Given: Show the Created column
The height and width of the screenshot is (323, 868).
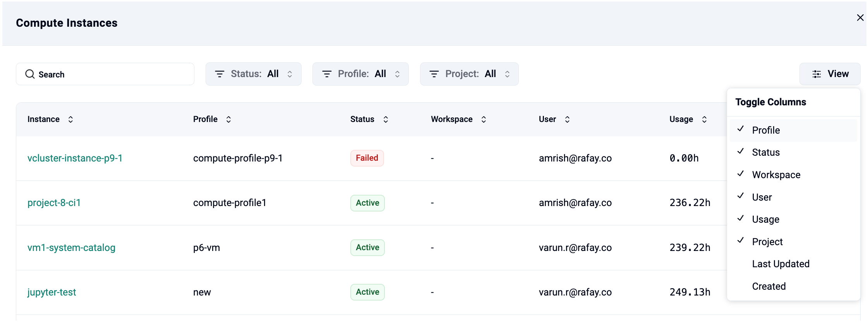Looking at the screenshot, I should pyautogui.click(x=769, y=286).
